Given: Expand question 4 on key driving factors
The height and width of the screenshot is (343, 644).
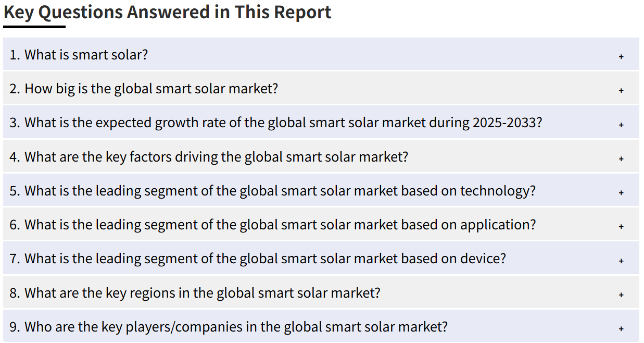Looking at the screenshot, I should [216, 156].
